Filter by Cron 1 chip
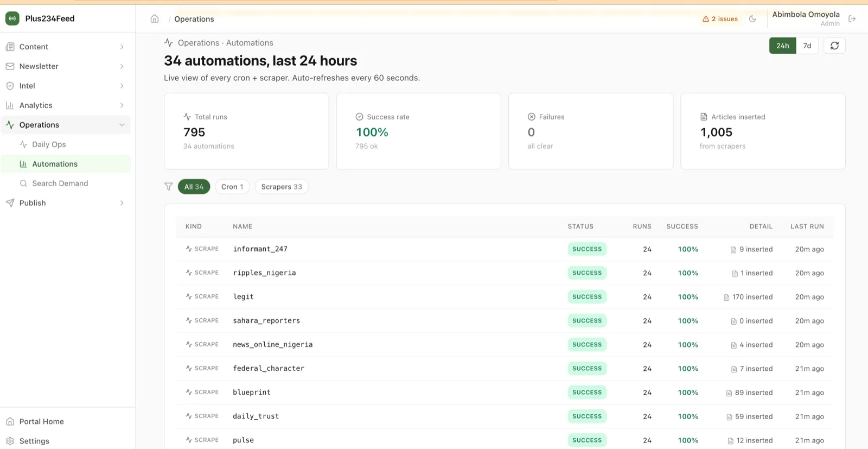868x449 pixels. pos(232,187)
